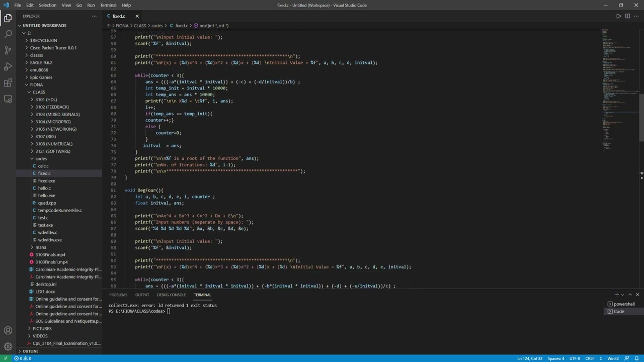Viewport: 644px width, 362px height.
Task: Open the Help menu
Action: [126, 5]
